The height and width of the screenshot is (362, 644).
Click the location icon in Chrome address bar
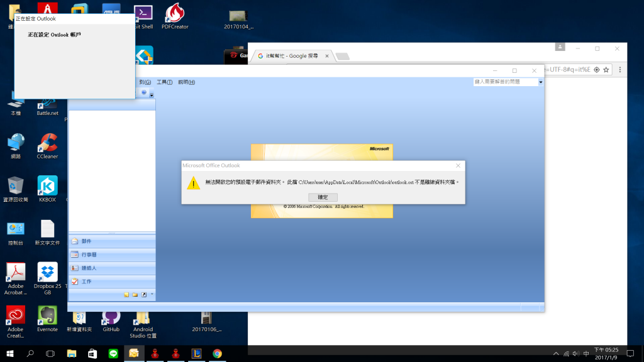597,70
